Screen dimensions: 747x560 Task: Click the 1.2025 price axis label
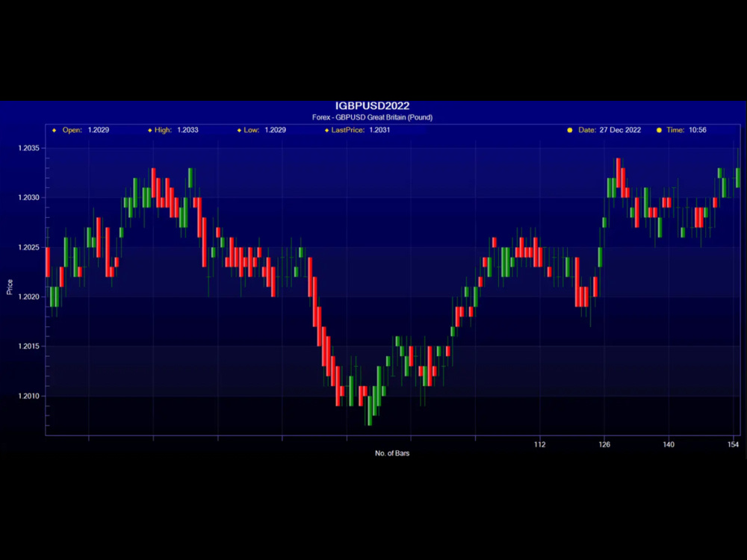click(28, 247)
